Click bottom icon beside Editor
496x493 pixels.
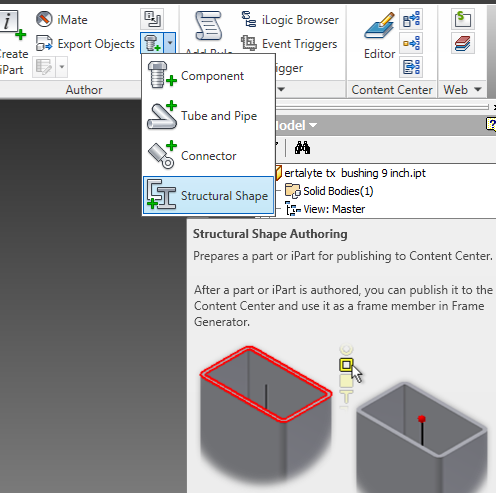411,67
